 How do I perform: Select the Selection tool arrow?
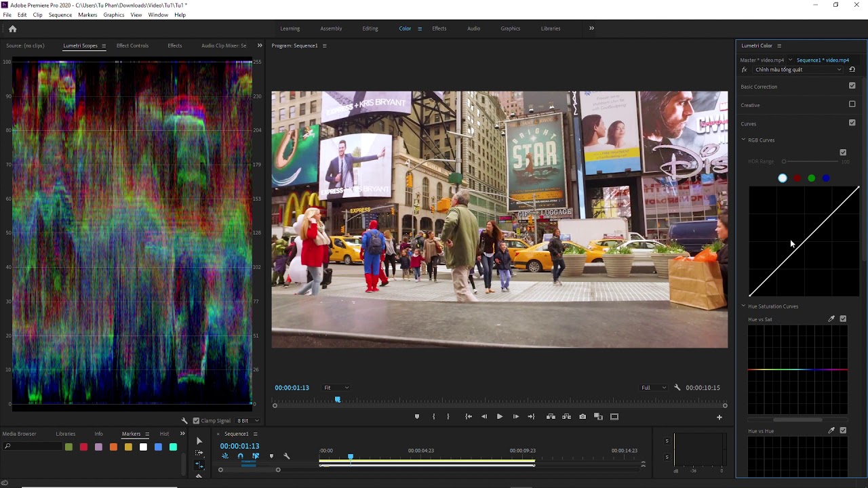(199, 441)
